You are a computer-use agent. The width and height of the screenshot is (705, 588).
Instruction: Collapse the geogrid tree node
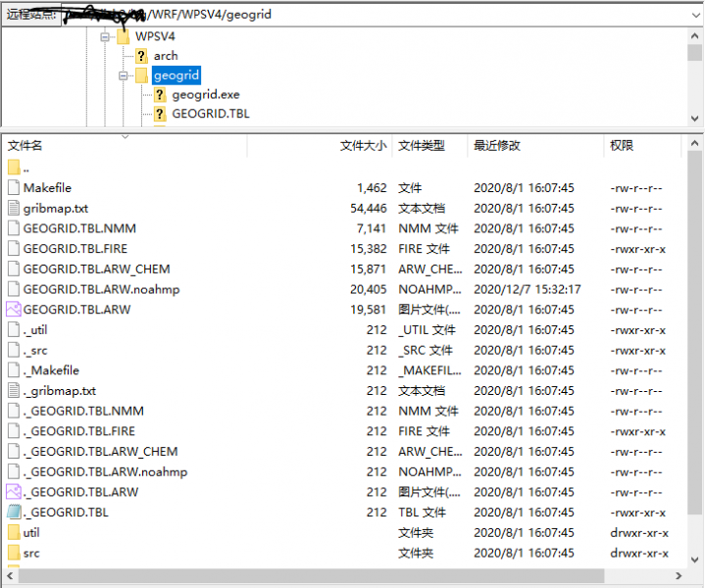[124, 75]
